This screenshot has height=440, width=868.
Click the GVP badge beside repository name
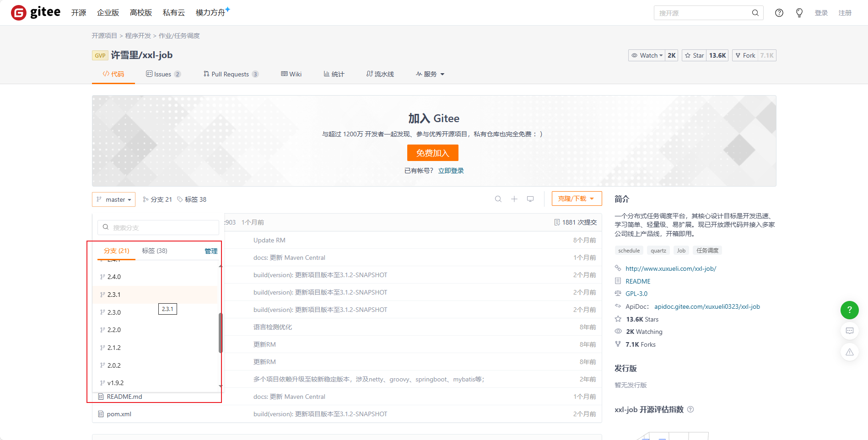tap(100, 55)
